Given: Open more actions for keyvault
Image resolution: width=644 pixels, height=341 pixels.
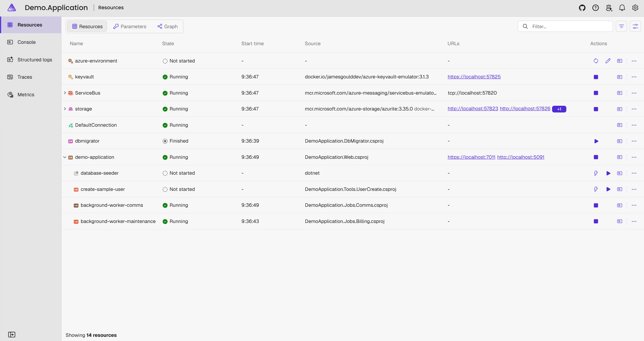Looking at the screenshot, I should coord(634,77).
